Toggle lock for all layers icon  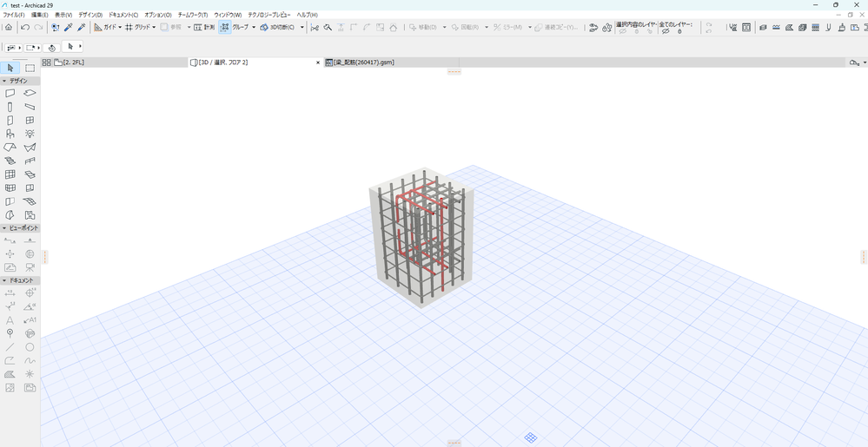[679, 31]
